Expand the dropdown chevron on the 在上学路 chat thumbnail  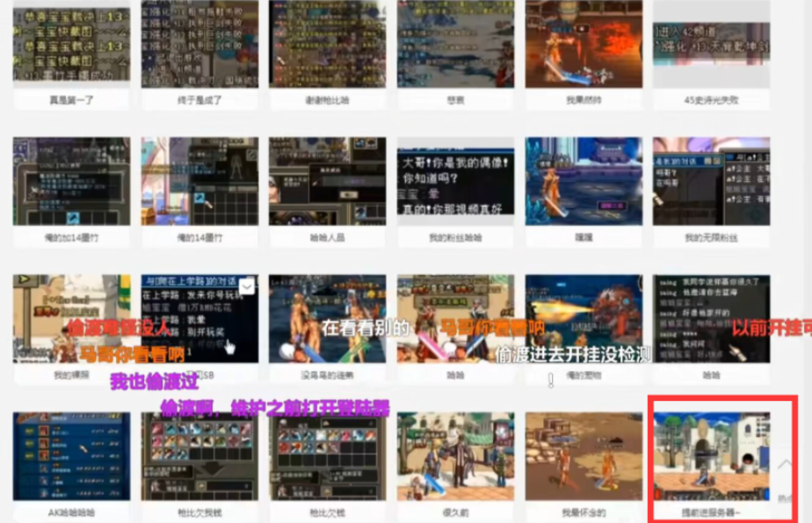coord(246,286)
